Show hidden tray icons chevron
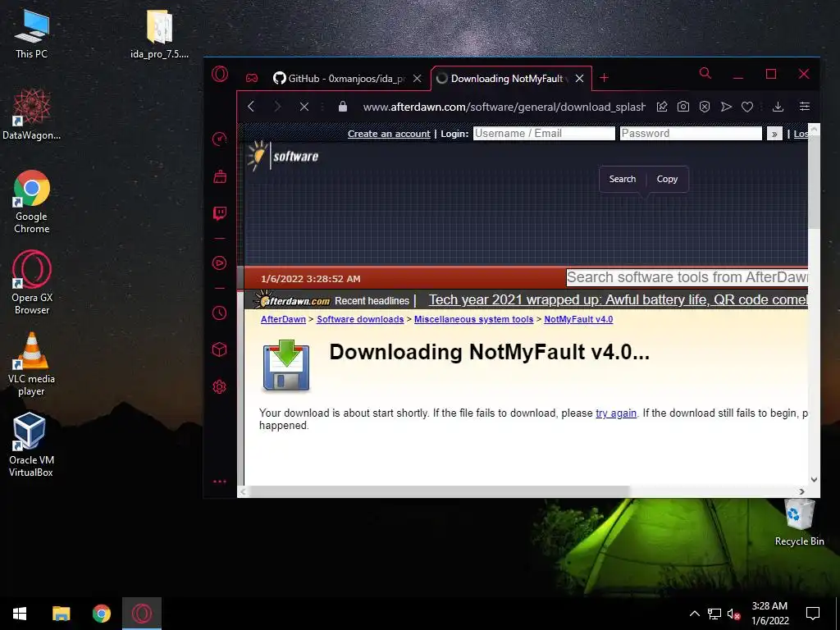 tap(694, 614)
